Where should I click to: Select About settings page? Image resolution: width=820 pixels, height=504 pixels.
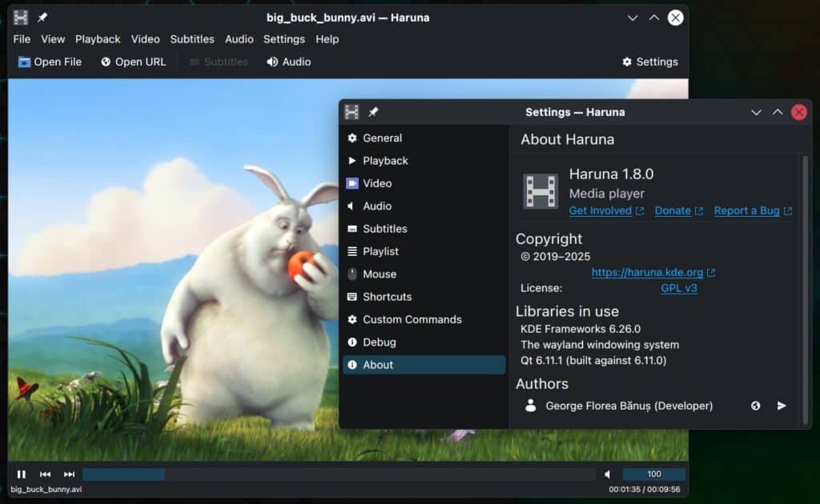tap(424, 365)
